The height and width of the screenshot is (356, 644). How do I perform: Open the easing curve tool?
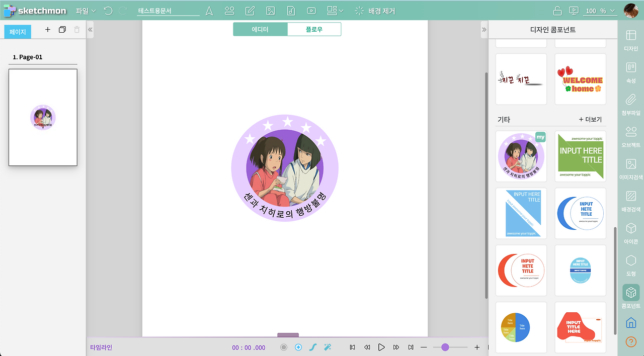[x=312, y=347]
